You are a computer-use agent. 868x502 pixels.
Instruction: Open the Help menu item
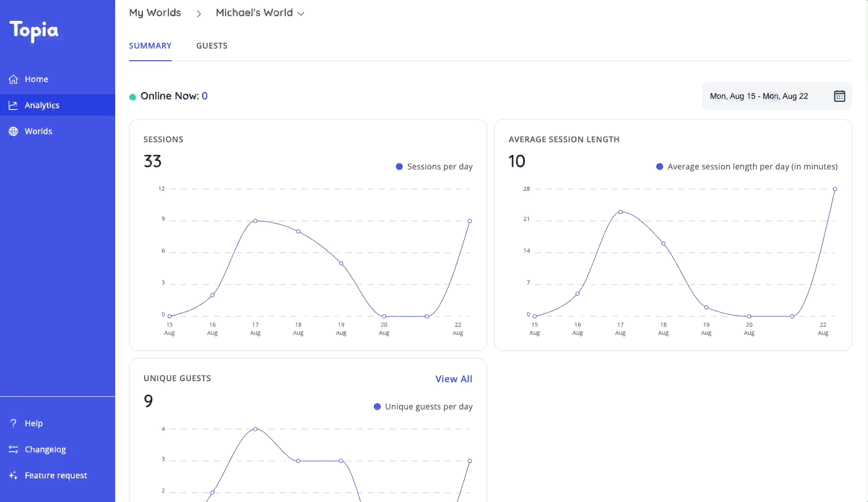click(57, 423)
